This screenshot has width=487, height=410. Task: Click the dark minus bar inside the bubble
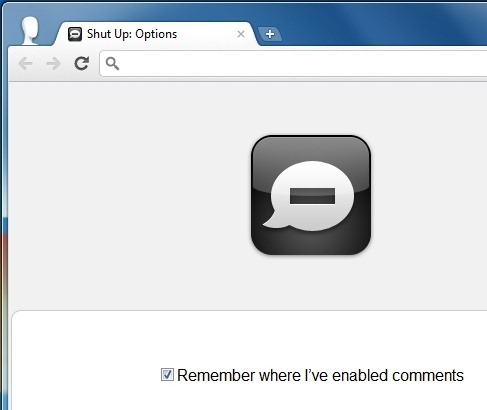coord(312,196)
